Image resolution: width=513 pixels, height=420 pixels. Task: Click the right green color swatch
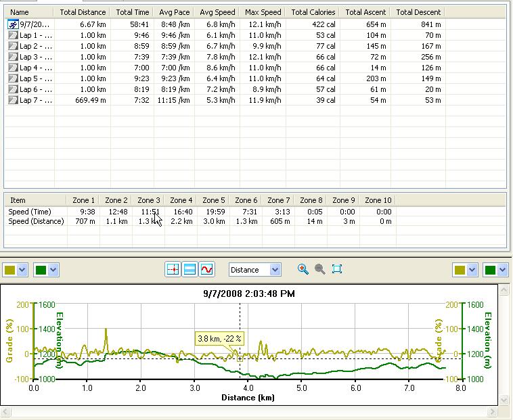coord(491,271)
